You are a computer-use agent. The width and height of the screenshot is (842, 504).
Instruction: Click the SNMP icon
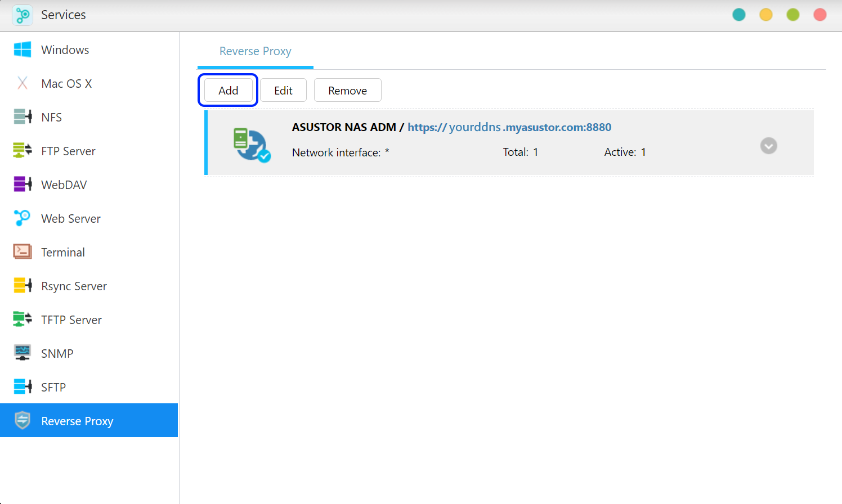[x=23, y=353]
